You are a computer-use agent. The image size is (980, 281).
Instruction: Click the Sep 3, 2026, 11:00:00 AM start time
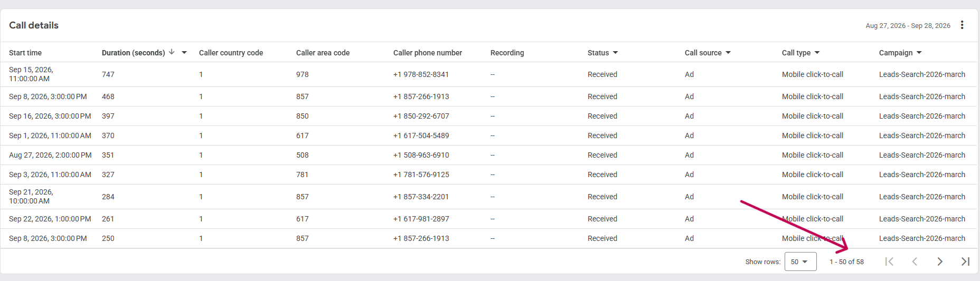coord(50,175)
